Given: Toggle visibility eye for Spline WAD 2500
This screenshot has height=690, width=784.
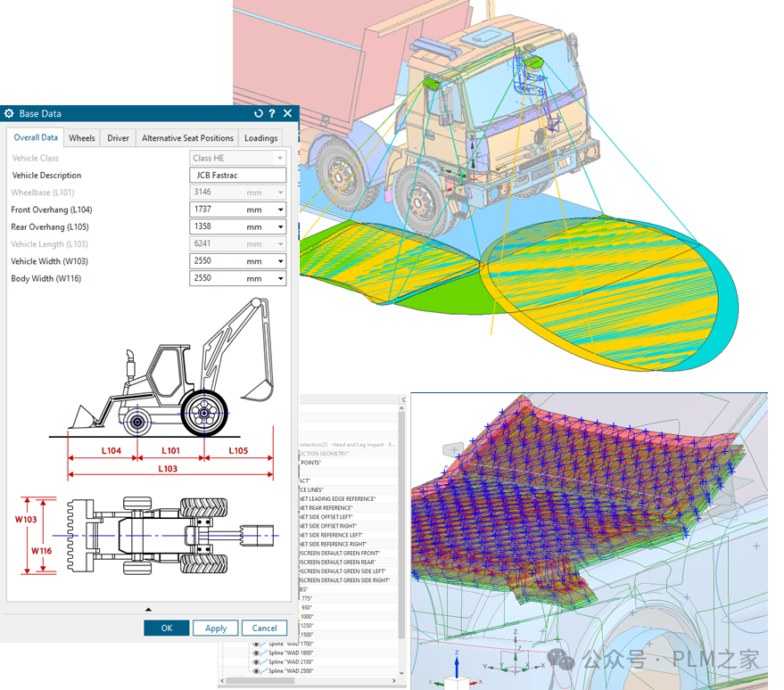Looking at the screenshot, I should coord(256,671).
